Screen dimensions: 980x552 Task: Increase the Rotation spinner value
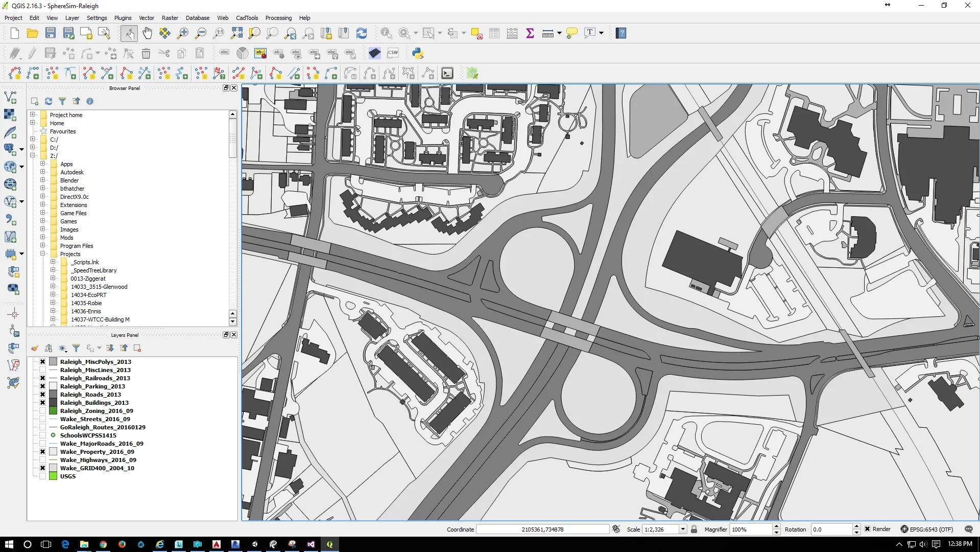(x=856, y=526)
